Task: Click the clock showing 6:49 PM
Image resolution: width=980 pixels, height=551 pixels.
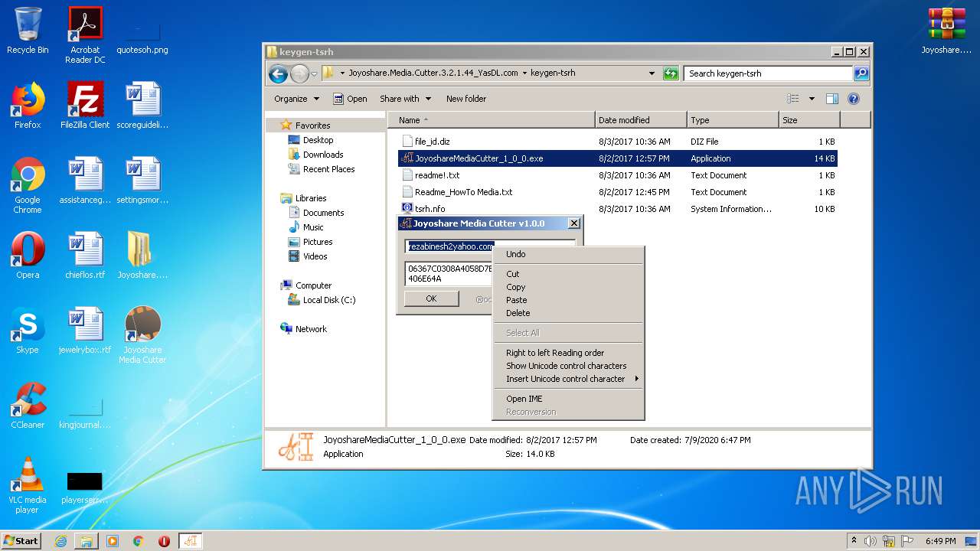Action: coord(940,541)
